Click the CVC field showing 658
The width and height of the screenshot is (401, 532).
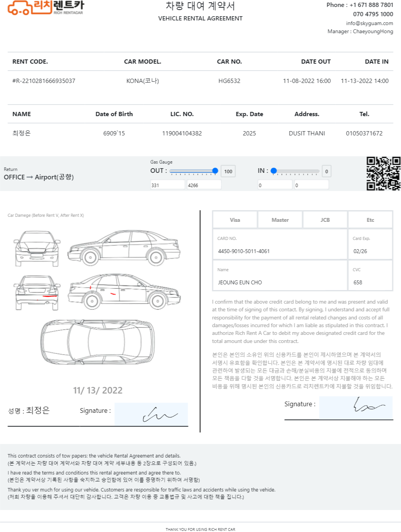click(x=370, y=275)
